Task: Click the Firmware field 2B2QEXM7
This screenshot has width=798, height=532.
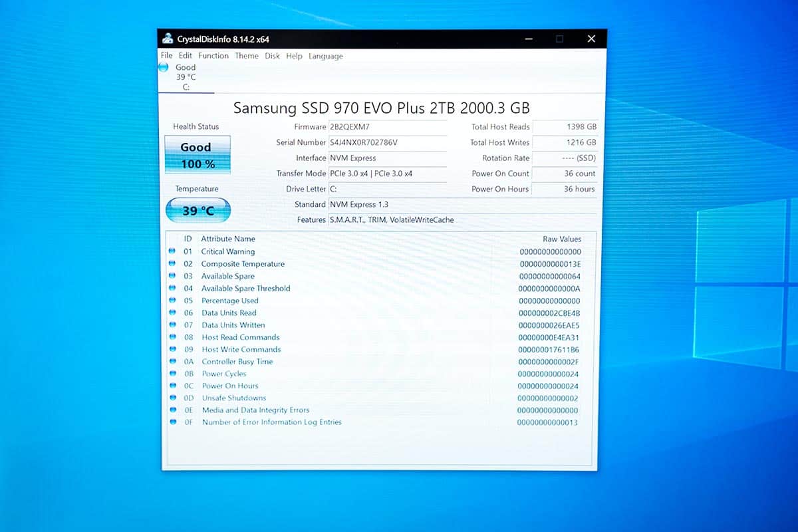Action: (388, 127)
